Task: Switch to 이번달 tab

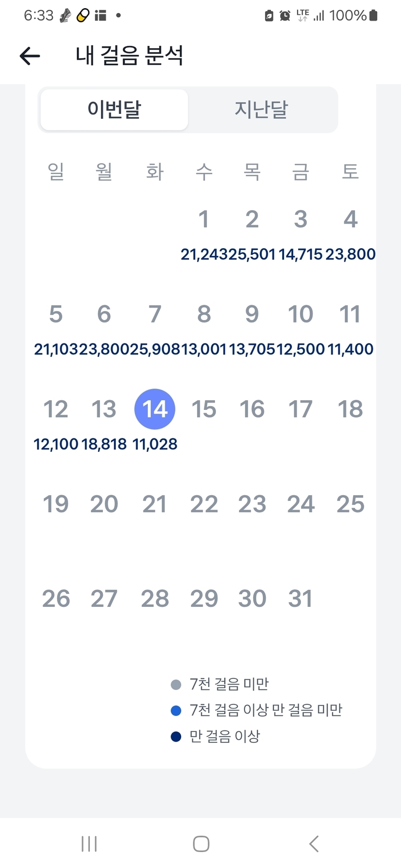Action: pyautogui.click(x=114, y=110)
